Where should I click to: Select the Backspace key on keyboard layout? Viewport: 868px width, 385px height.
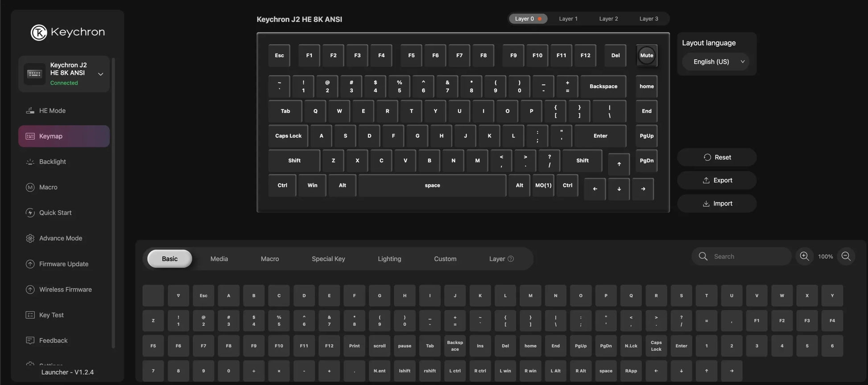[603, 86]
